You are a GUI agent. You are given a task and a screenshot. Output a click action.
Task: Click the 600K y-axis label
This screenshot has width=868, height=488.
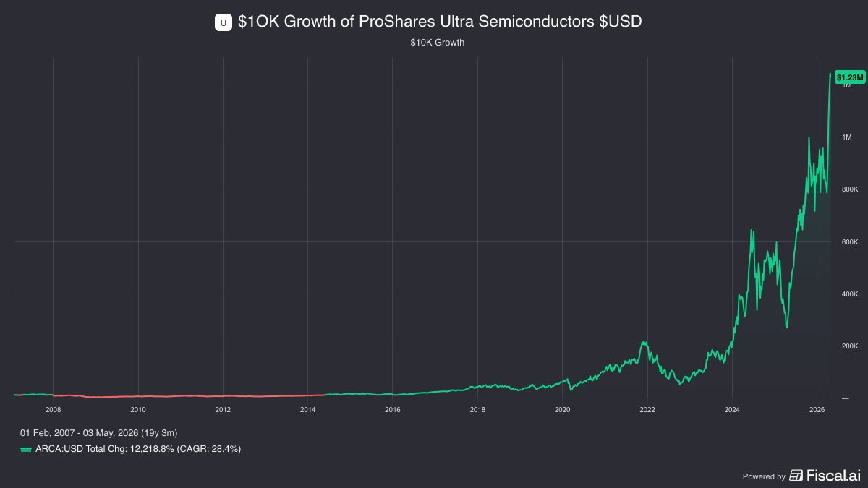(850, 242)
